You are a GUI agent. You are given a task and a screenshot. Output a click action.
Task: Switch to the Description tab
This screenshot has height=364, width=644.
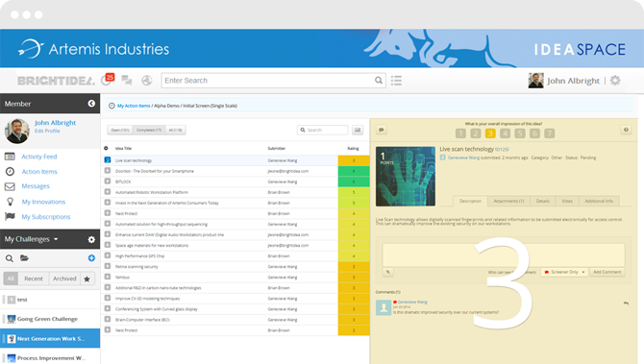(470, 201)
